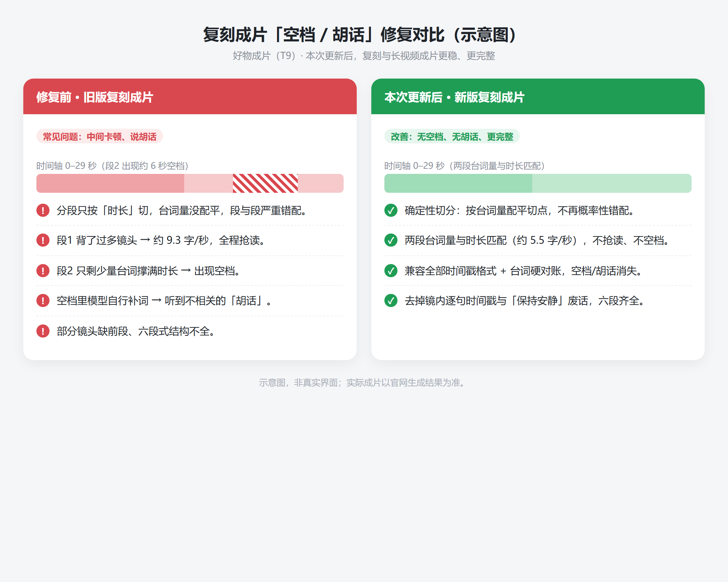Click text 兼容全部时间戳格式 + 台词硬对账
This screenshot has width=728, height=582.
pyautogui.click(x=523, y=271)
